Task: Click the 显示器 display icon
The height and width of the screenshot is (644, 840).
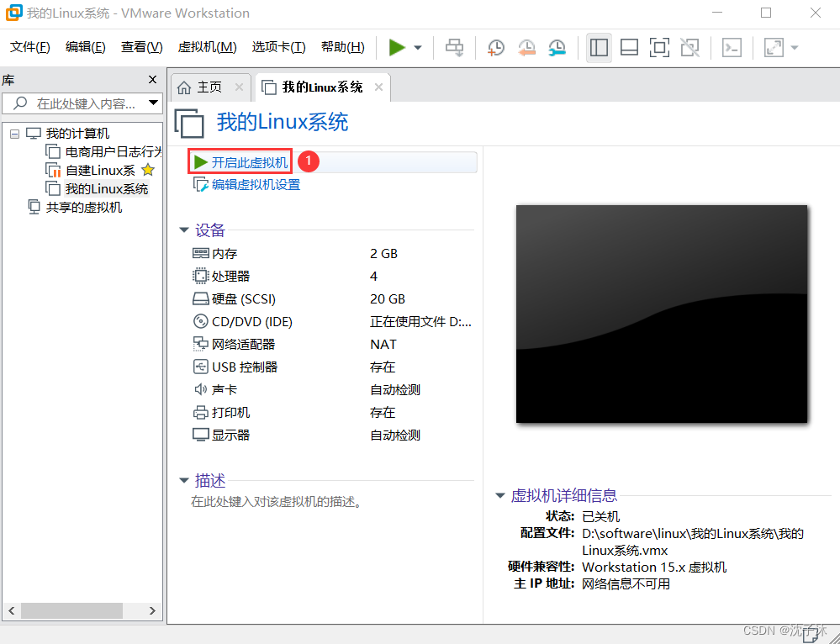Action: (x=200, y=435)
